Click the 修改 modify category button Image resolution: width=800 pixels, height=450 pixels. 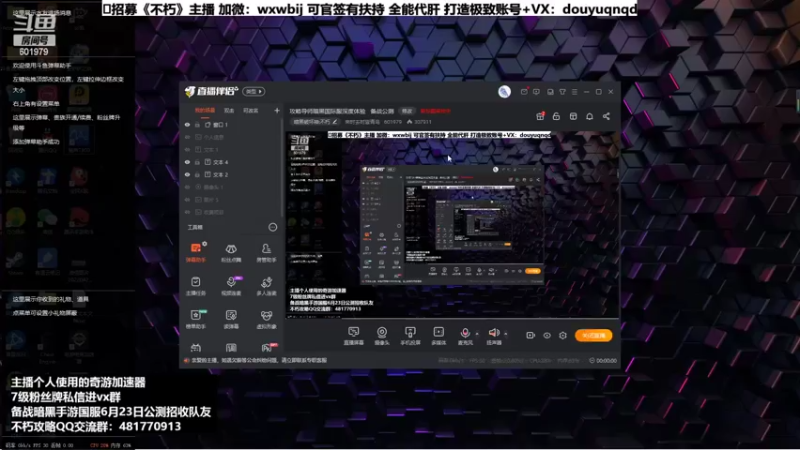click(407, 111)
